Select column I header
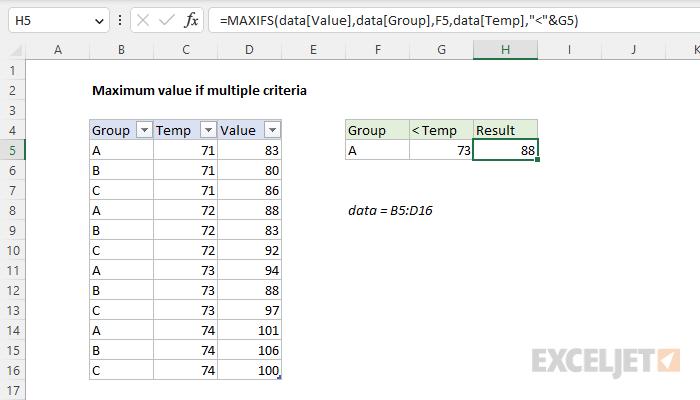 point(569,50)
